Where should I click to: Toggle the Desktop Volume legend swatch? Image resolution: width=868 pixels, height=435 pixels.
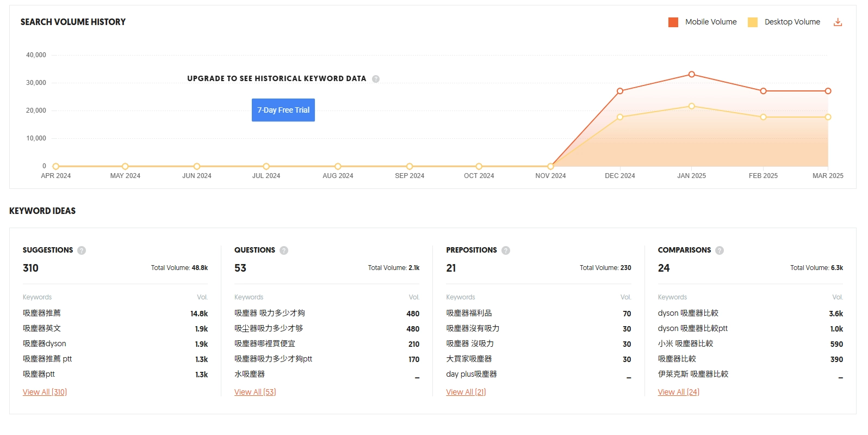point(753,22)
